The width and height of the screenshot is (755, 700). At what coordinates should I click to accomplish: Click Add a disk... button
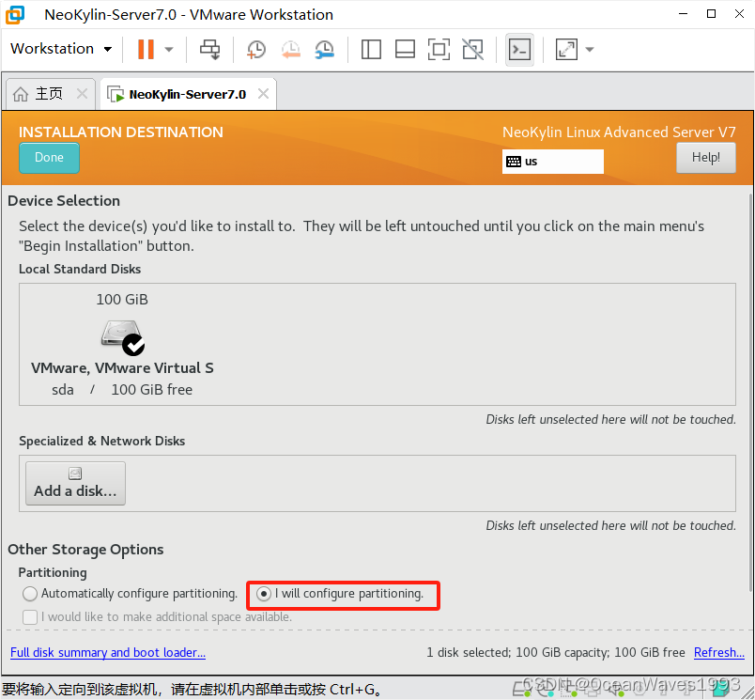point(76,483)
